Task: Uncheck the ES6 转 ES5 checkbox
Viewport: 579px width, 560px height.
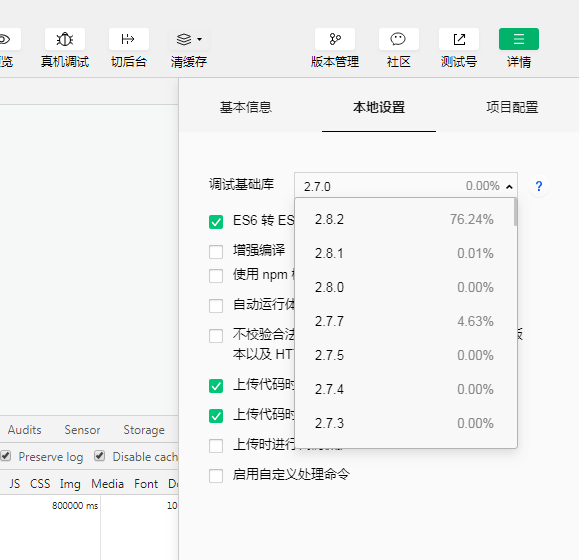Action: click(216, 222)
